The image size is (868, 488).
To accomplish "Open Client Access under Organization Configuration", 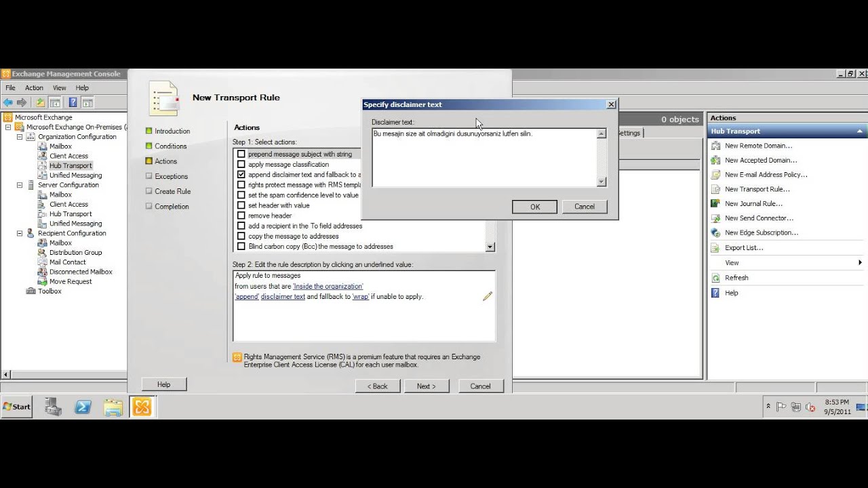I will point(68,156).
